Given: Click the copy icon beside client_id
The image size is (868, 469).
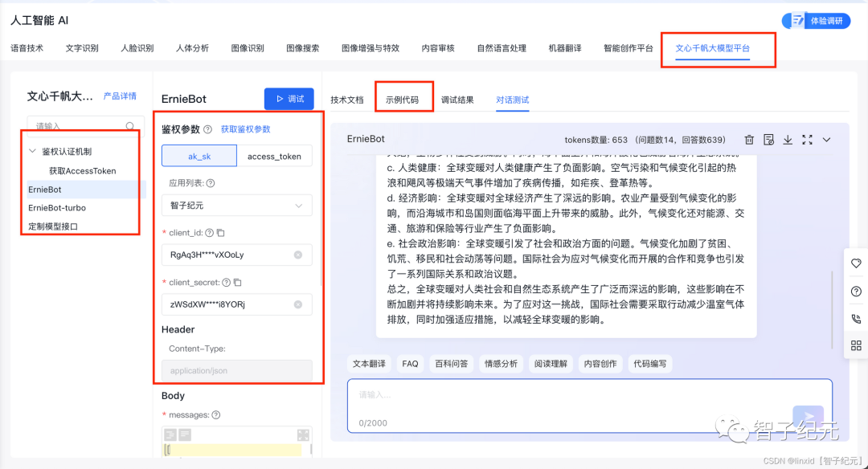Looking at the screenshot, I should pyautogui.click(x=221, y=233).
